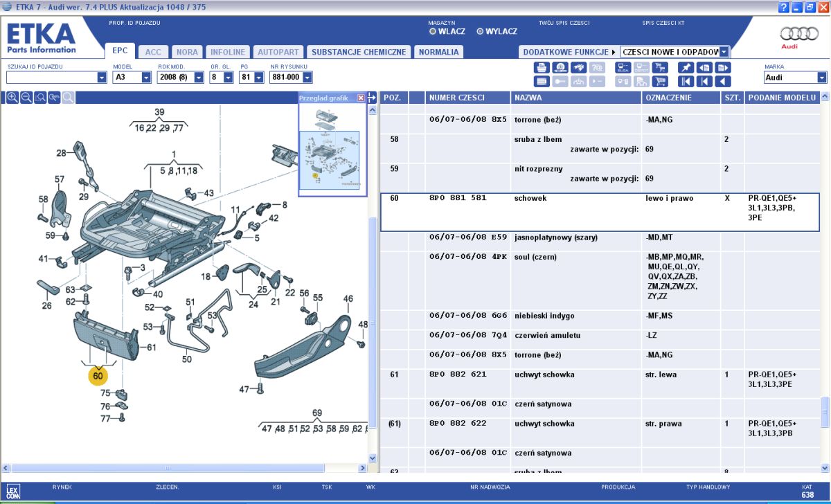Click the highlighted callout number 60
831x504 pixels.
(98, 376)
